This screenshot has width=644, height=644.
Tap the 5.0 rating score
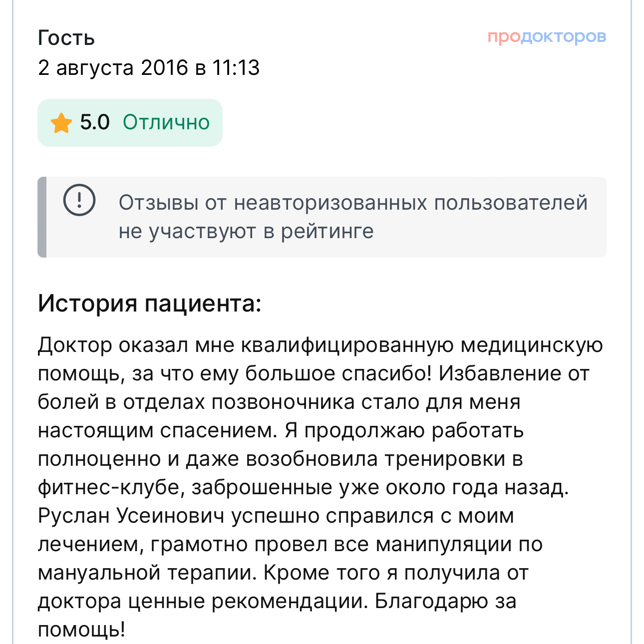pos(95,122)
